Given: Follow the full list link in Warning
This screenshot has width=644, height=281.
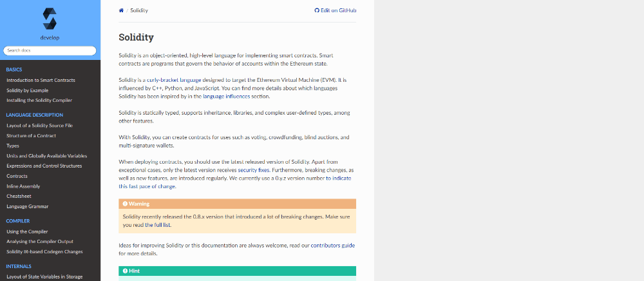Looking at the screenshot, I should point(158,225).
